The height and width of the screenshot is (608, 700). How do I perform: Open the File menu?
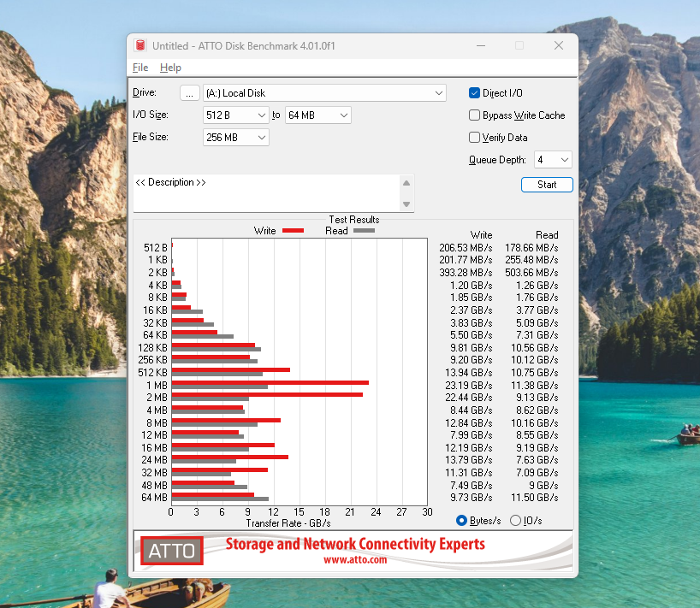click(x=140, y=68)
